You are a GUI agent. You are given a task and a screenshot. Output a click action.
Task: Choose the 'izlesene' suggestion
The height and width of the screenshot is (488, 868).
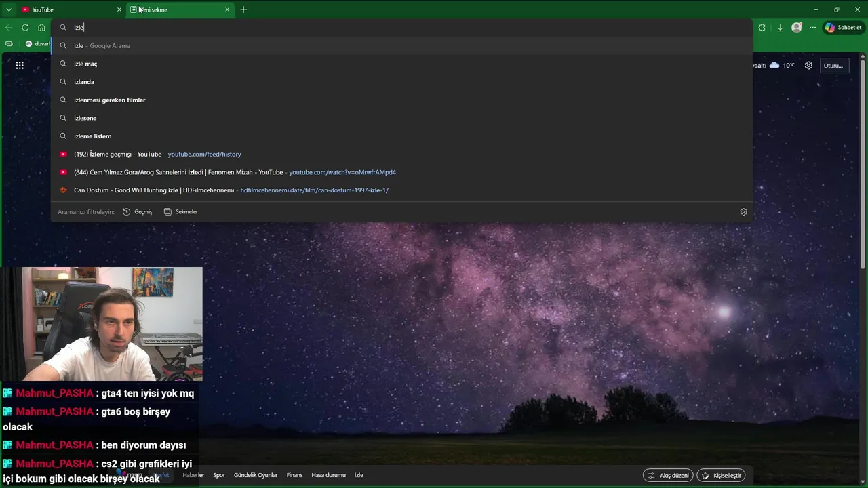point(401,118)
